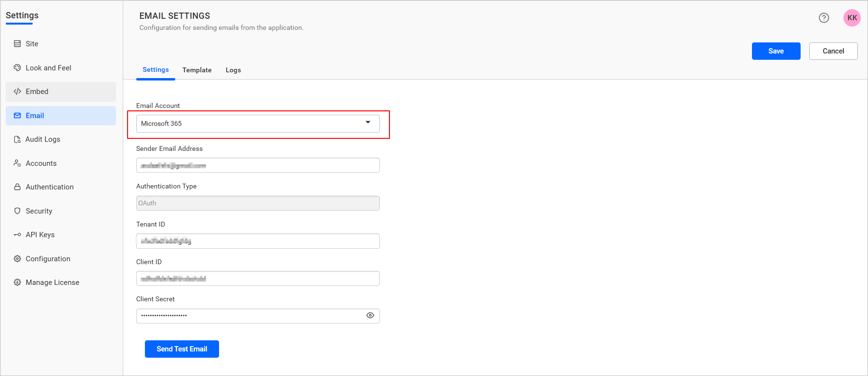Screen dimensions: 868x376
Task: Switch to the Settings tab
Action: click(x=155, y=70)
